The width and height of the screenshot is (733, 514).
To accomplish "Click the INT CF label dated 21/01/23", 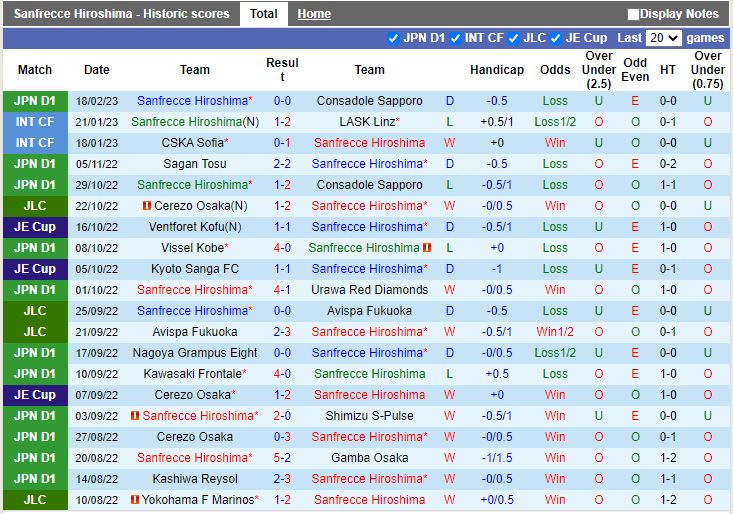I will pyautogui.click(x=35, y=122).
